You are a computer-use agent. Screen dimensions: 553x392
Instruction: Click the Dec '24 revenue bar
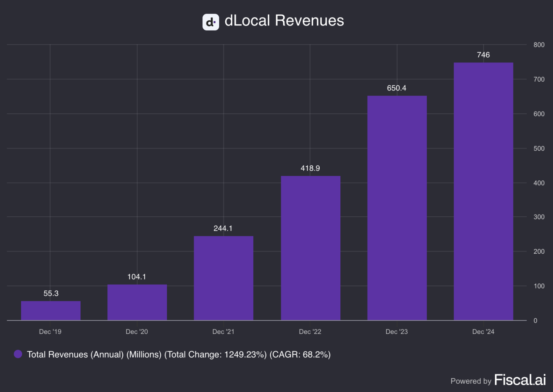tap(483, 192)
